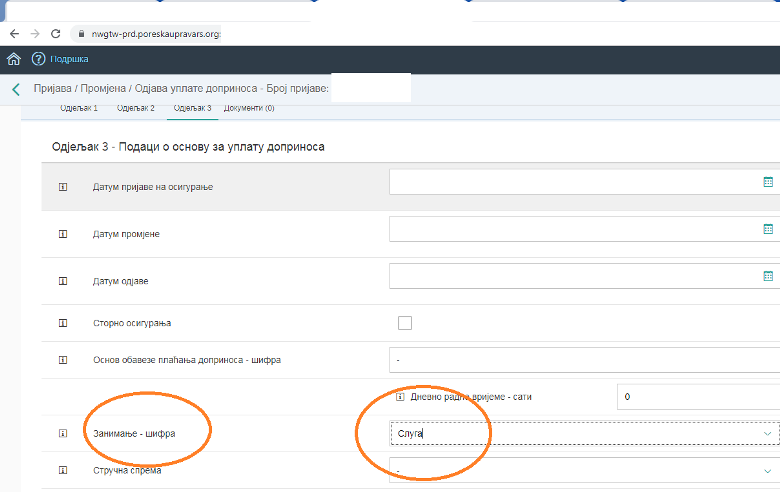The image size is (780, 492).
Task: Click info icon beside Занимање - шифра
Action: coord(62,433)
